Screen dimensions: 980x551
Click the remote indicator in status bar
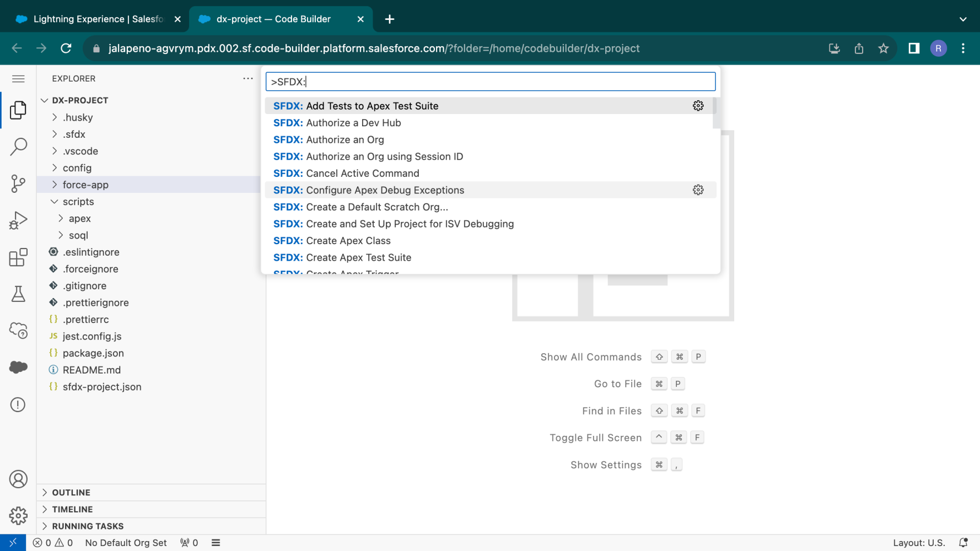pyautogui.click(x=13, y=543)
